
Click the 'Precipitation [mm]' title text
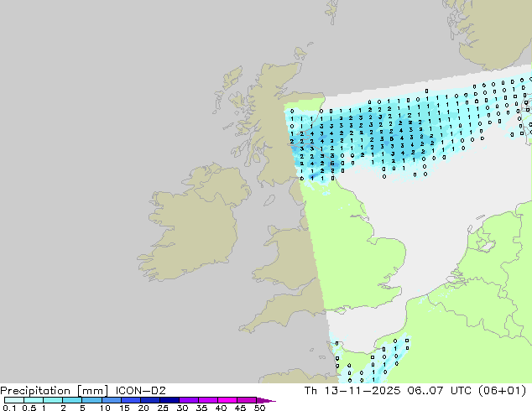coord(55,391)
